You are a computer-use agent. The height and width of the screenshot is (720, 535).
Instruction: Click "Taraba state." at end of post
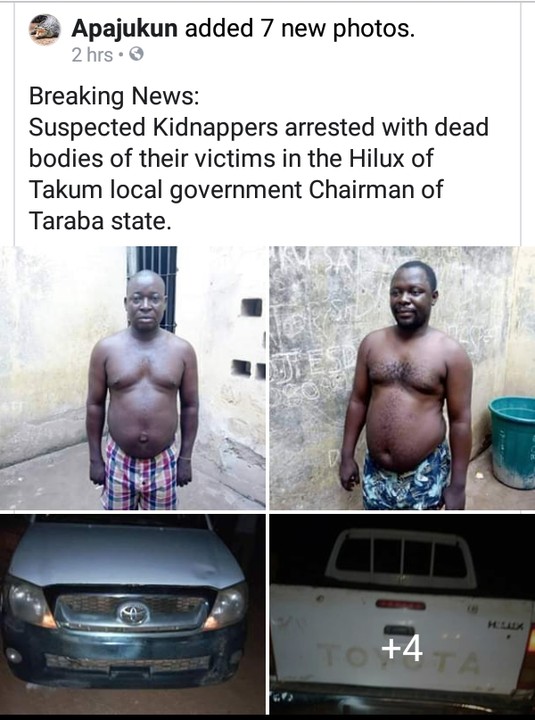[100, 221]
